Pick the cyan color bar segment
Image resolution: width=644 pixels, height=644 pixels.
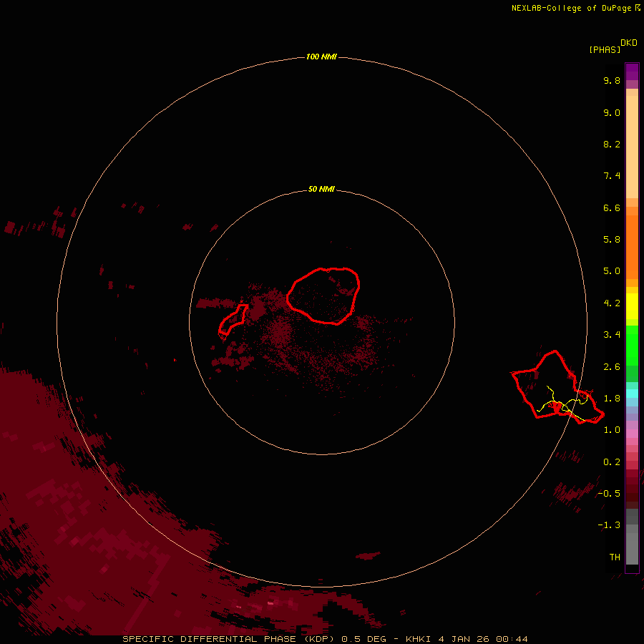tap(632, 394)
